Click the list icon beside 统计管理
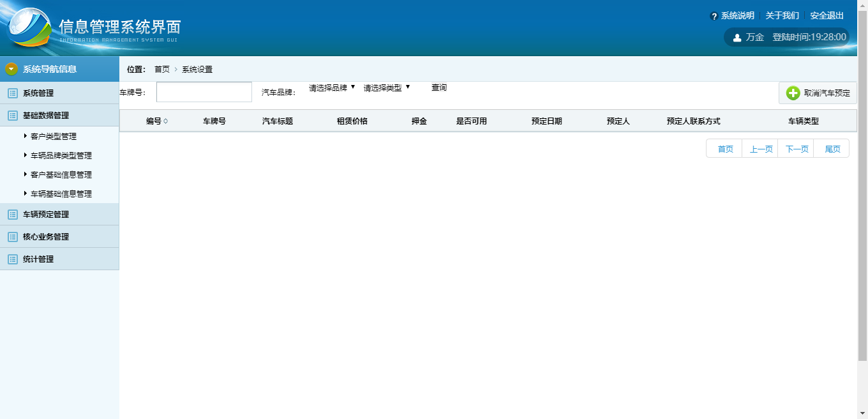868x419 pixels. coord(12,259)
